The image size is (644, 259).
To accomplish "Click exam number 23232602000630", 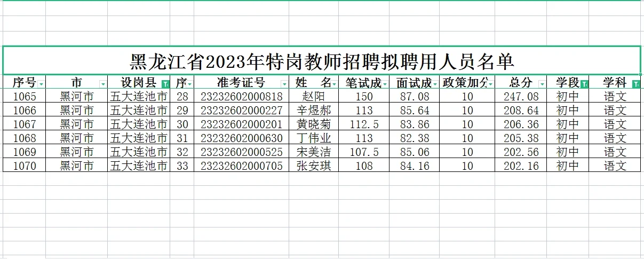I will point(242,138).
